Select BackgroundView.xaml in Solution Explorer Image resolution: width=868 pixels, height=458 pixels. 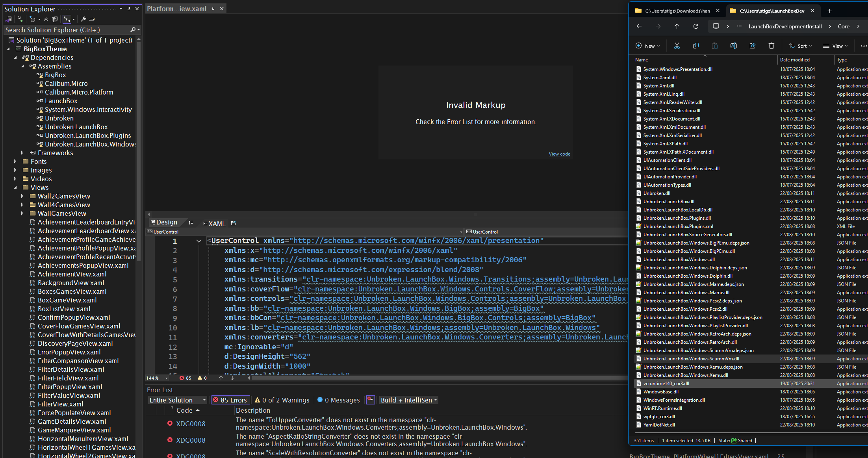pos(71,283)
